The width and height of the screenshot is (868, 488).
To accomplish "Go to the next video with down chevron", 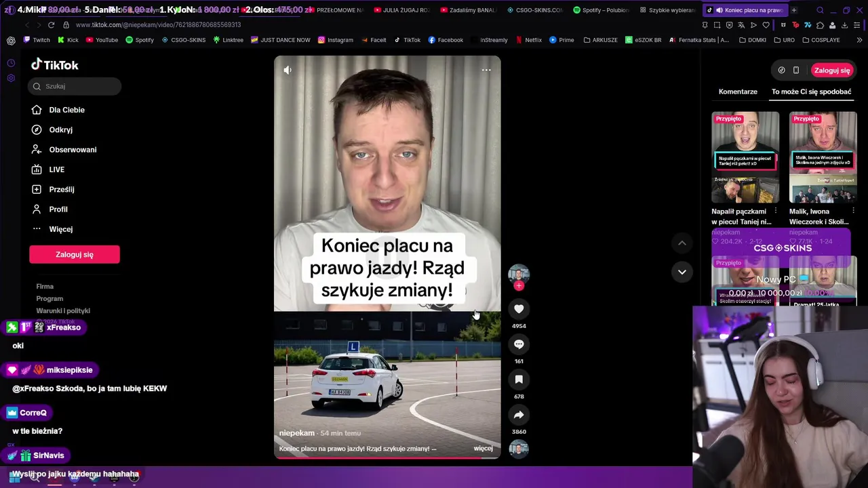I will (x=682, y=272).
